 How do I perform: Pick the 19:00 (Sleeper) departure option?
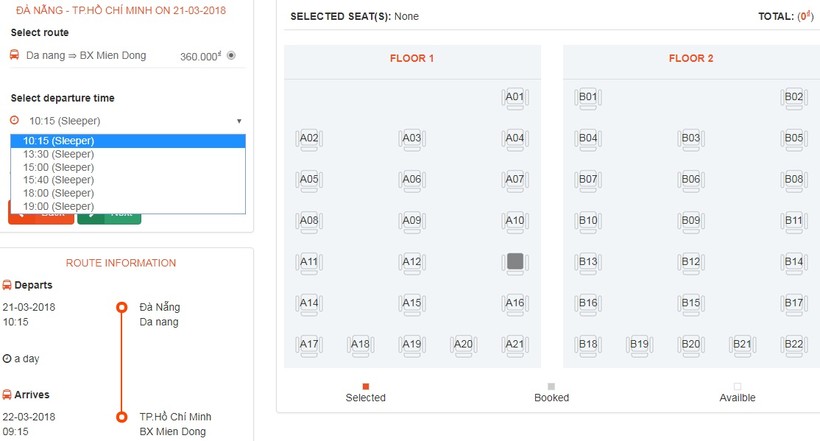tap(59, 206)
